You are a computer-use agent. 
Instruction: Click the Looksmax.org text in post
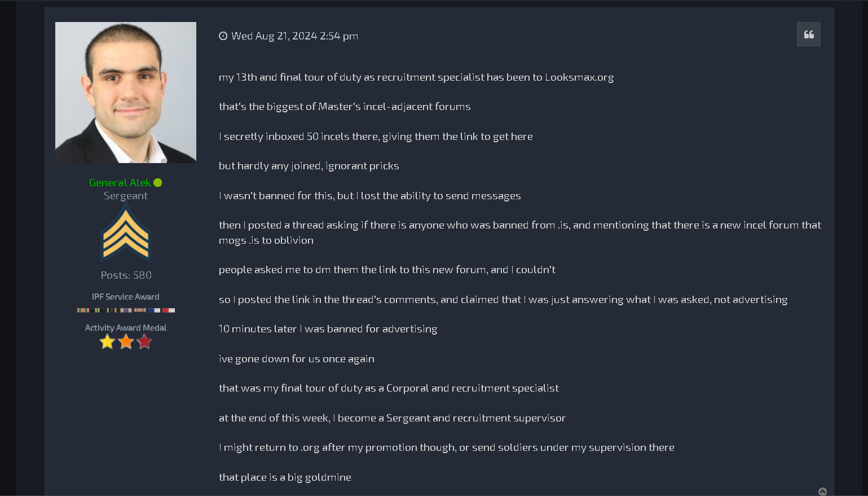tap(579, 77)
